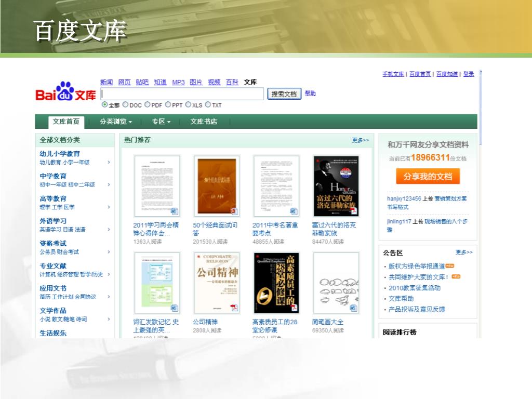Expand the 幼儿小学教育 category arrow
This screenshot has width=532, height=399.
point(109,162)
